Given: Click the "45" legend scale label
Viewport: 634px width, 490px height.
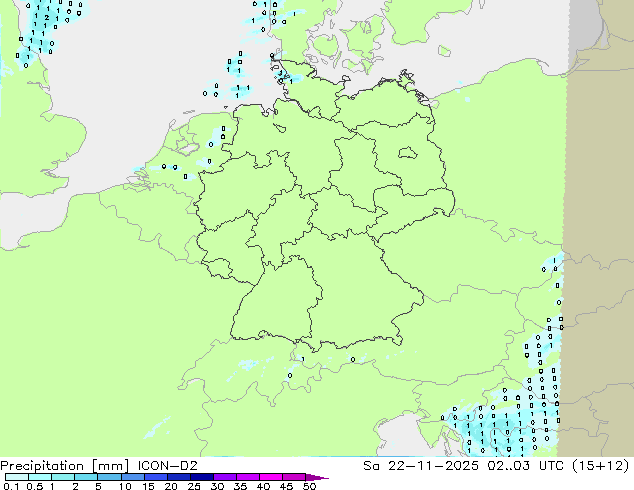Looking at the screenshot, I should (286, 486).
